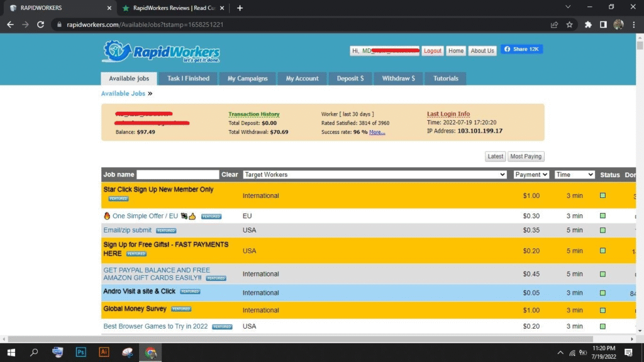Open Chrome three-dot menu

click(634, 25)
